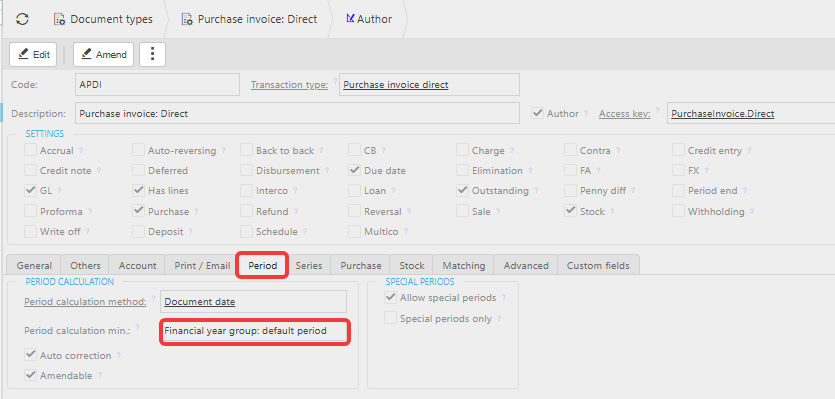
Task: Toggle the Author checkbox
Action: (x=537, y=113)
